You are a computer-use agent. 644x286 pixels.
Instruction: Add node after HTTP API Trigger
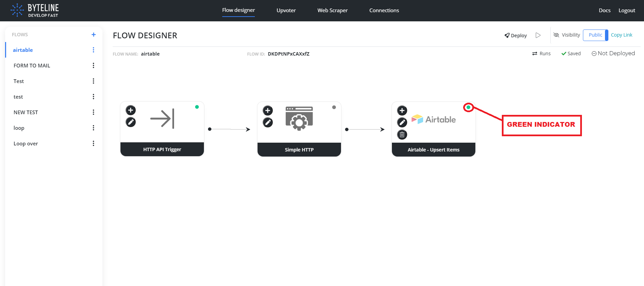click(131, 110)
